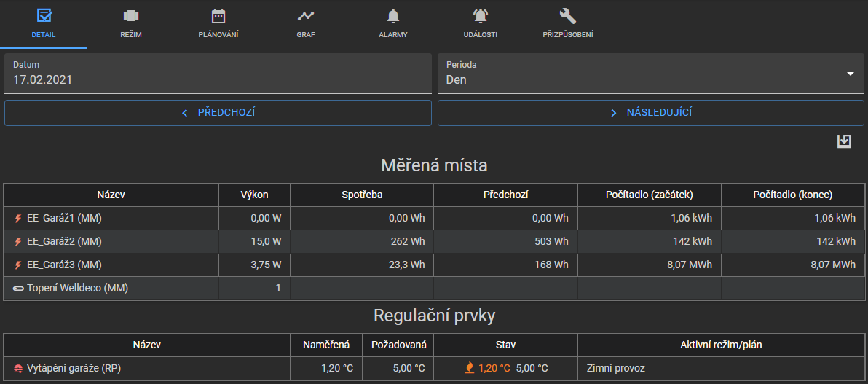Open the PŘIZPŮSOBENÍ tab label

pyautogui.click(x=568, y=35)
